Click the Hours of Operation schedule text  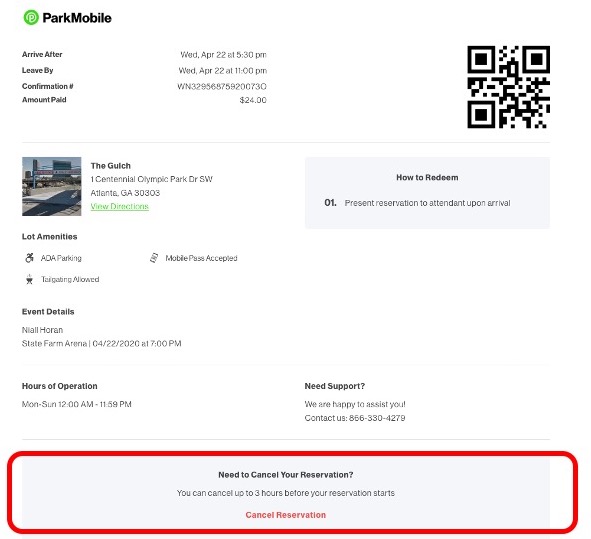click(x=77, y=404)
